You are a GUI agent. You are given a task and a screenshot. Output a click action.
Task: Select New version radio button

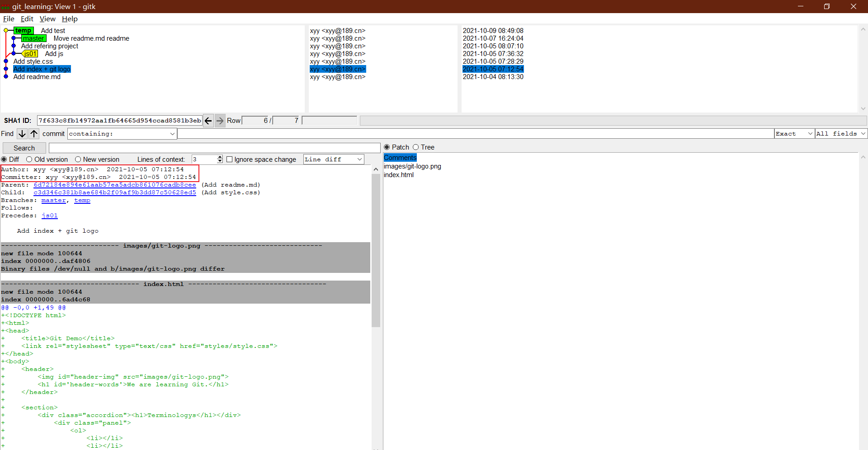click(x=78, y=159)
